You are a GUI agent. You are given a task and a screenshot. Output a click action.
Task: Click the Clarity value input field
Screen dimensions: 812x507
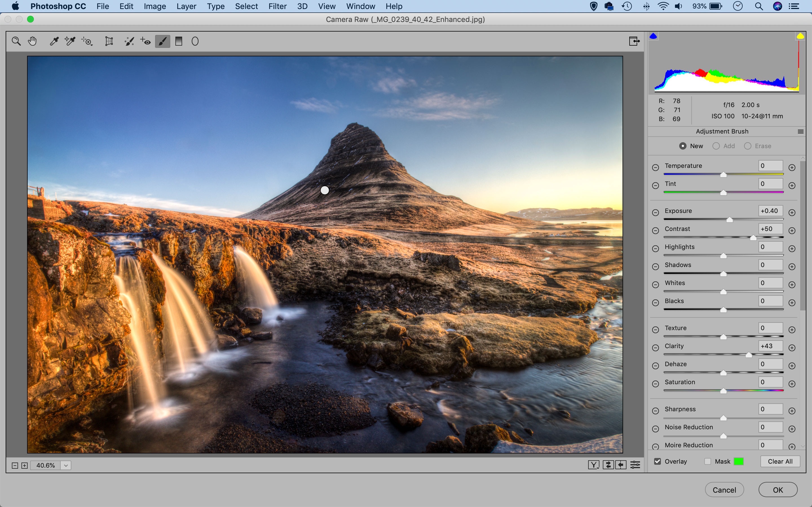tap(770, 346)
